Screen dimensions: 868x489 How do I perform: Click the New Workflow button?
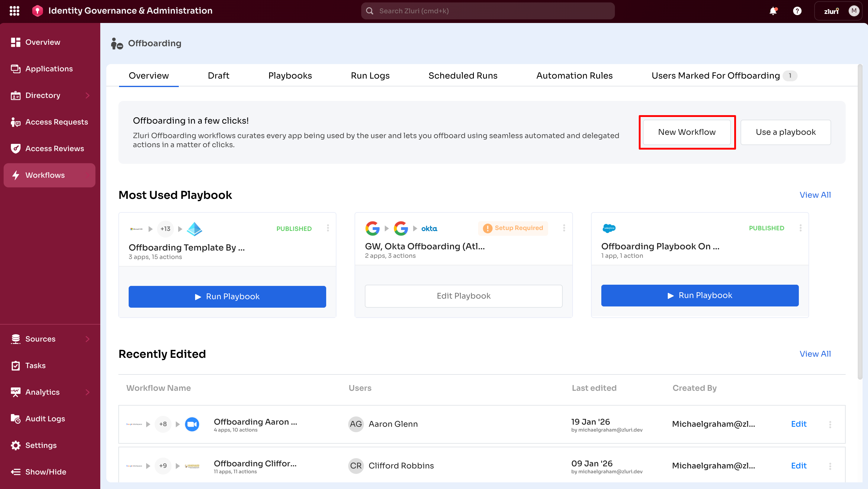[x=687, y=132]
